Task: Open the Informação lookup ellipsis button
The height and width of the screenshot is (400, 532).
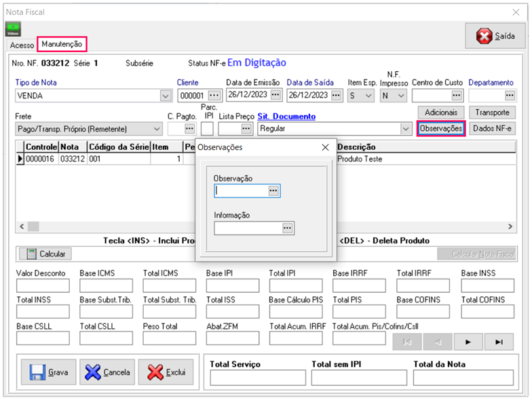Action: (x=288, y=228)
